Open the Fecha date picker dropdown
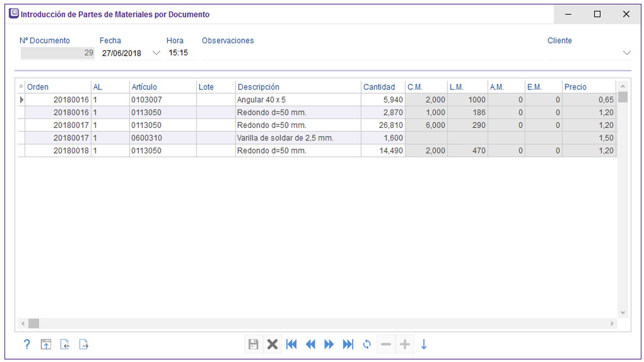Viewport: 644px width, 362px height. click(156, 53)
